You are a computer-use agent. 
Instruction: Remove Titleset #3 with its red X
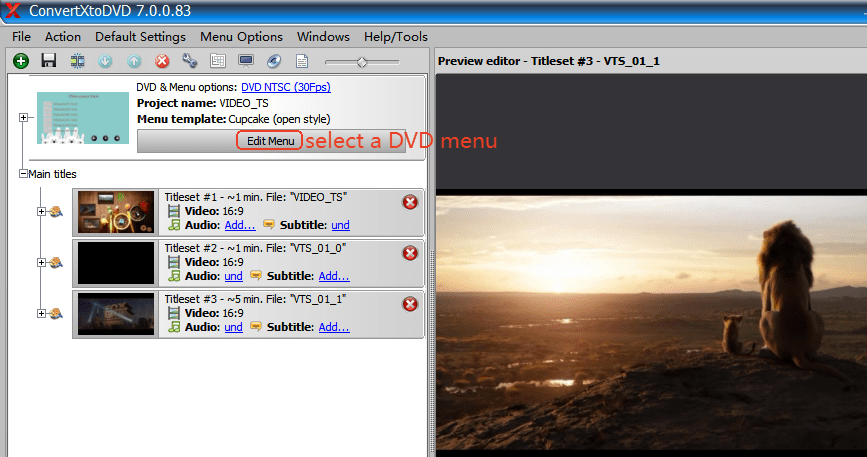(x=410, y=304)
